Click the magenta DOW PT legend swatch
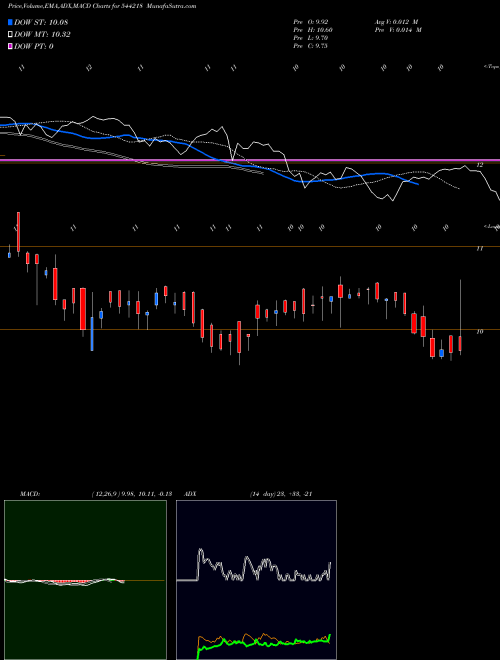Image resolution: width=500 pixels, height=660 pixels. (x=10, y=46)
